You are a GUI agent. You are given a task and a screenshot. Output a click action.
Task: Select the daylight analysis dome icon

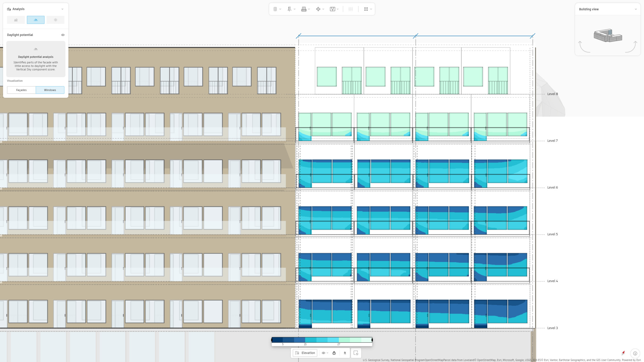click(x=35, y=20)
